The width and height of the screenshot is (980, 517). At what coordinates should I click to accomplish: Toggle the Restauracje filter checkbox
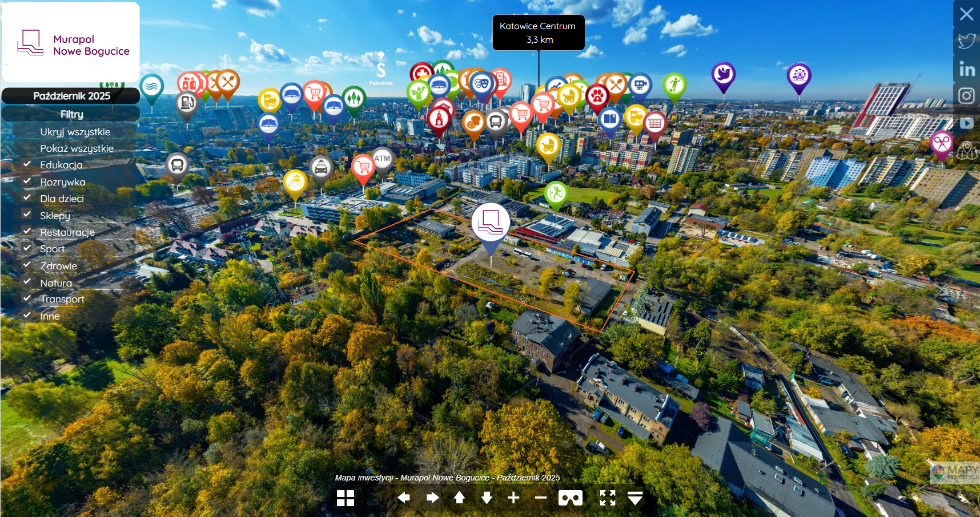click(x=27, y=232)
